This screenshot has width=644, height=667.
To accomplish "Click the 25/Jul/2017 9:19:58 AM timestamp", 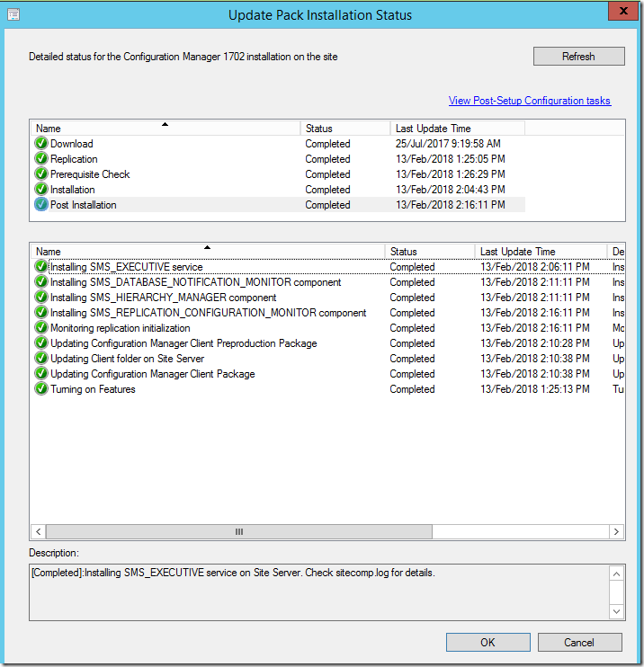I will 448,144.
